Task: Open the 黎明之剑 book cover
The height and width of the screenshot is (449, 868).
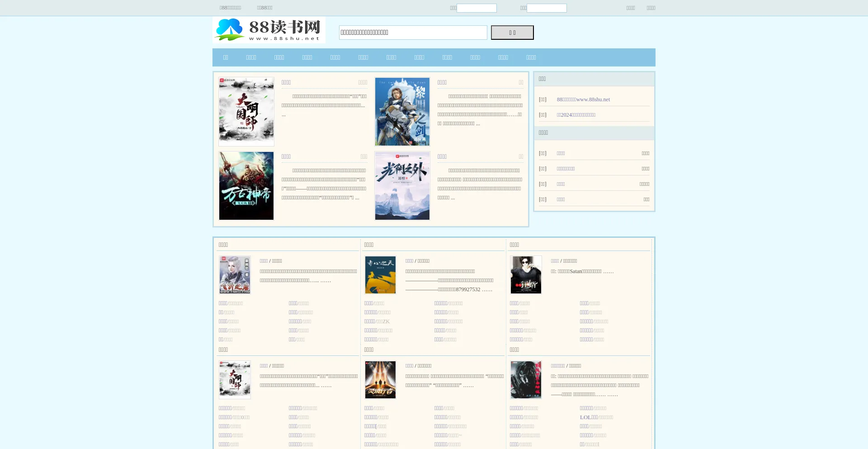Action: coord(402,111)
